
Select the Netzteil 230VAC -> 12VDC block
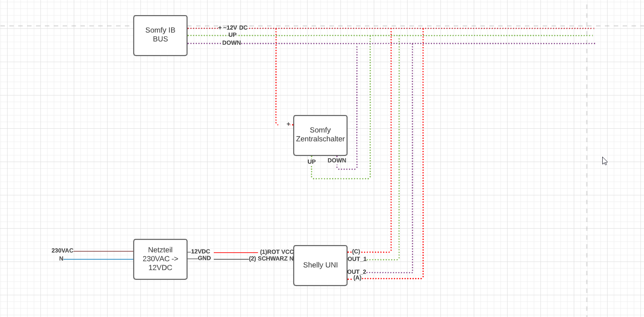point(160,259)
